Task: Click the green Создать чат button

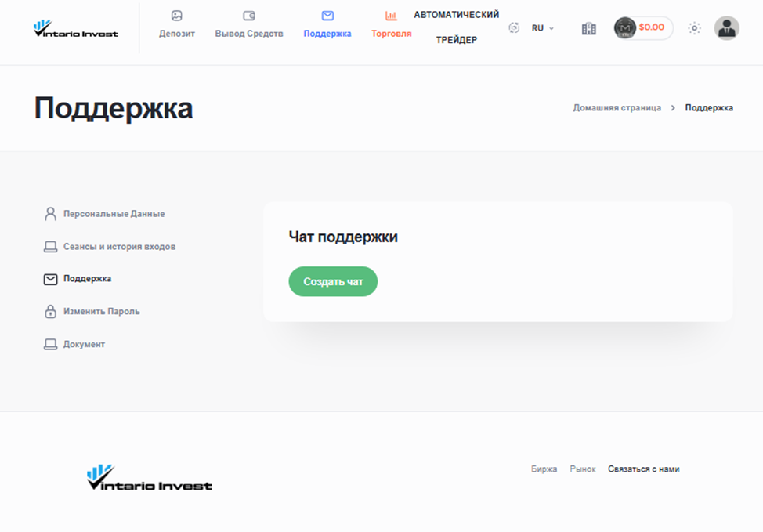Action: coord(333,281)
